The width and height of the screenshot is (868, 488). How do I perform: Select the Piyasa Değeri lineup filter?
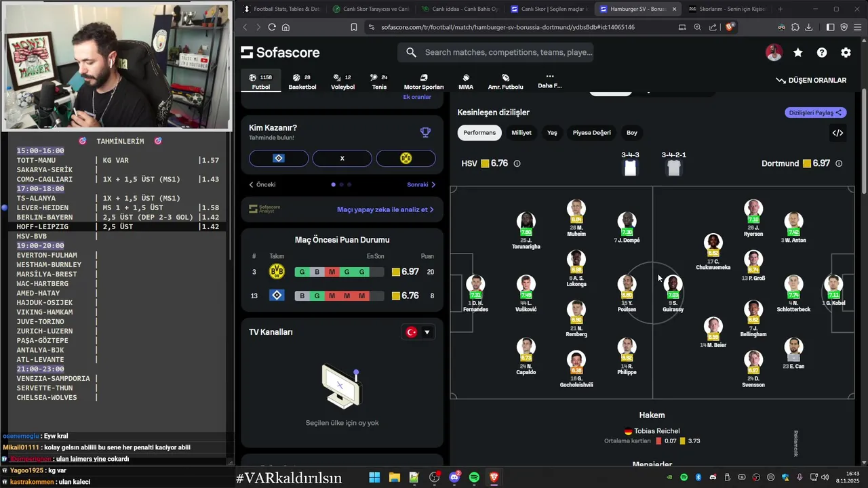(x=591, y=133)
